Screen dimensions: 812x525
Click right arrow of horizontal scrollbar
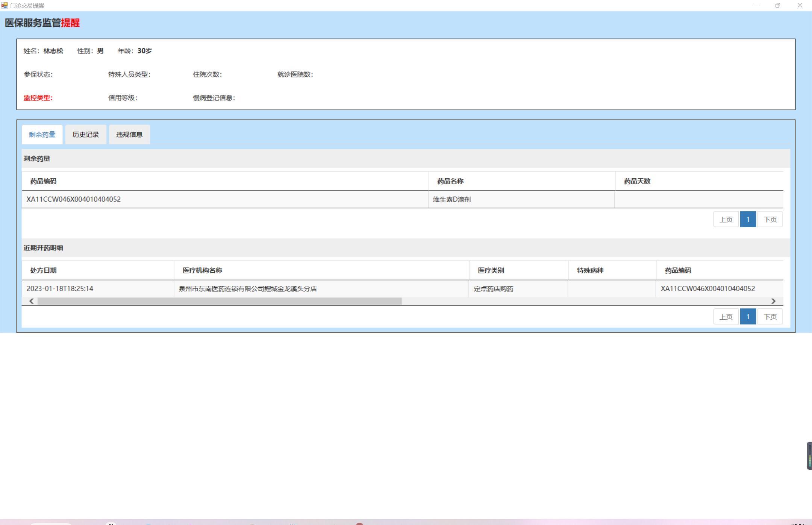pyautogui.click(x=773, y=301)
